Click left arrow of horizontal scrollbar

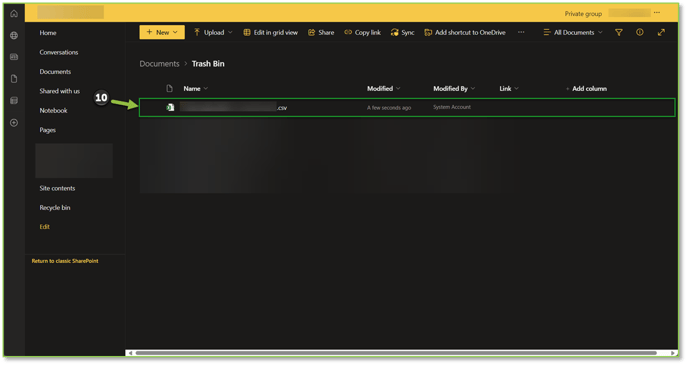tap(130, 353)
